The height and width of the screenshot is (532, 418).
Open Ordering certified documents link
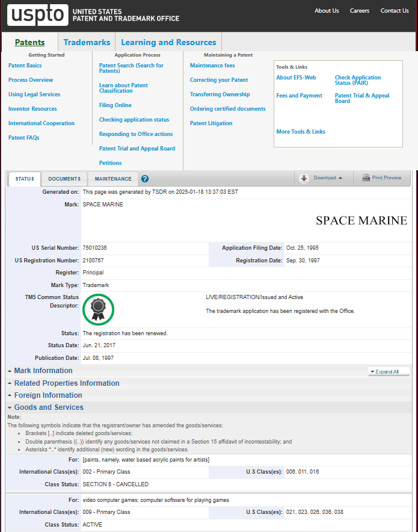point(227,108)
